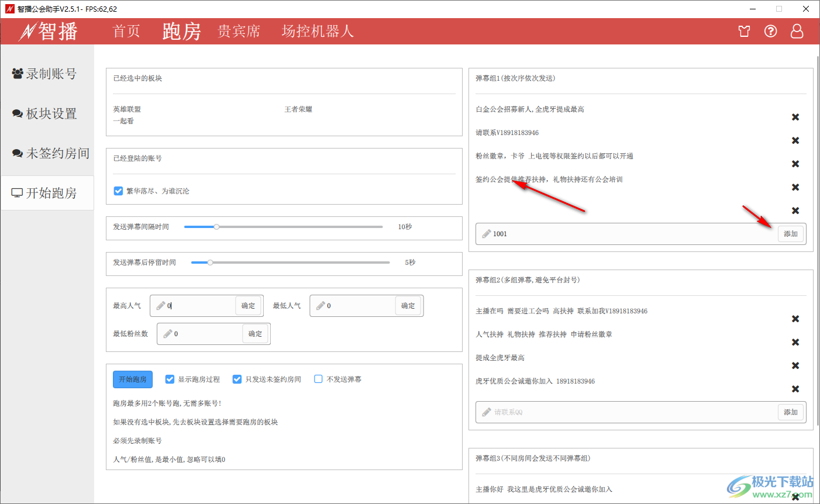Click 添加 for 弹幕组2
Screen dimensions: 820x504
(791, 412)
